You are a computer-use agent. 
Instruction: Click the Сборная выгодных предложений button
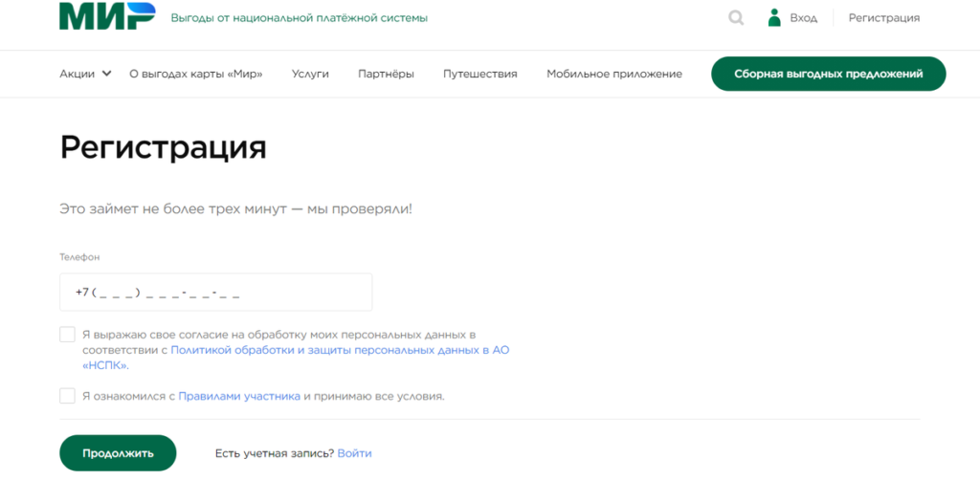[x=828, y=74]
